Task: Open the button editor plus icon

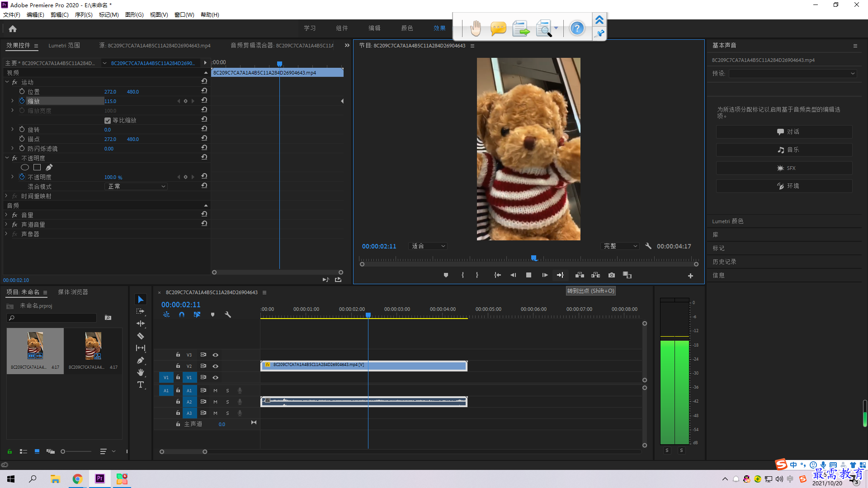Action: click(x=690, y=276)
